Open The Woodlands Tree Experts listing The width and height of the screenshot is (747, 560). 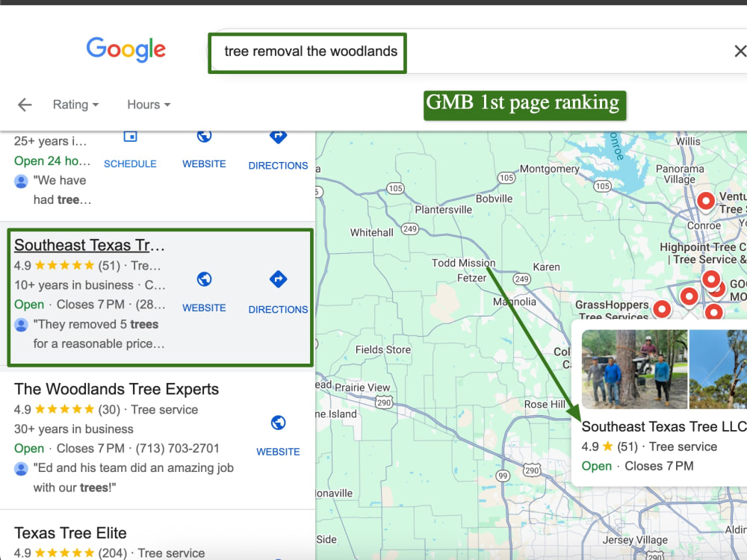coord(117,389)
